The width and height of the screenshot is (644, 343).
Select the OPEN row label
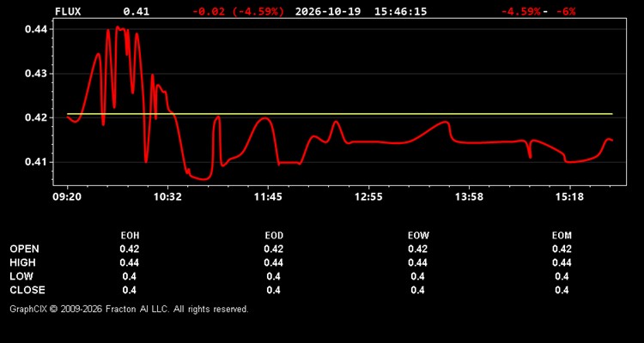[25, 249]
